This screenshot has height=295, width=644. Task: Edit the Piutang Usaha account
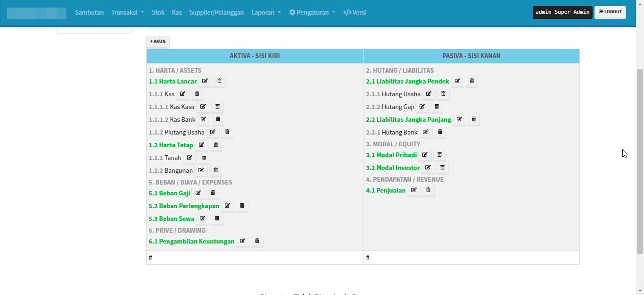(x=213, y=132)
